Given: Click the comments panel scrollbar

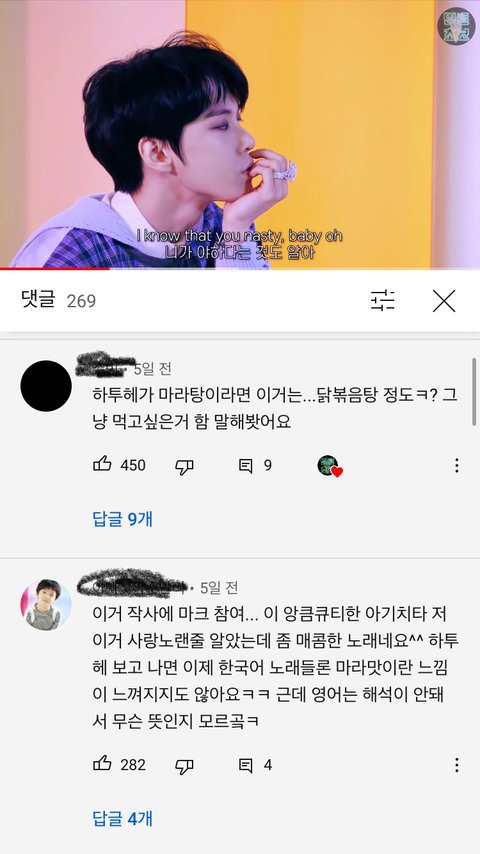Looking at the screenshot, I should pos(475,392).
